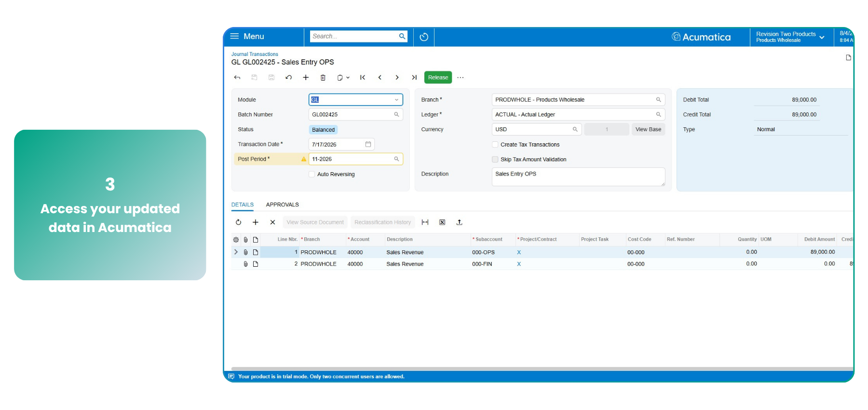Delete the selected grid row
Screen dimensions: 868x410
(272, 222)
